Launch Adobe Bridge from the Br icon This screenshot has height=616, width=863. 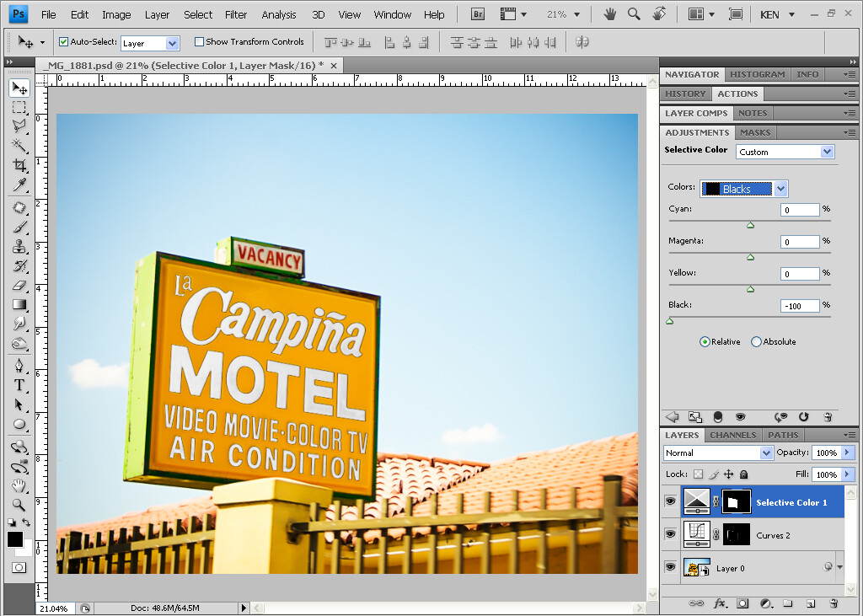point(478,15)
